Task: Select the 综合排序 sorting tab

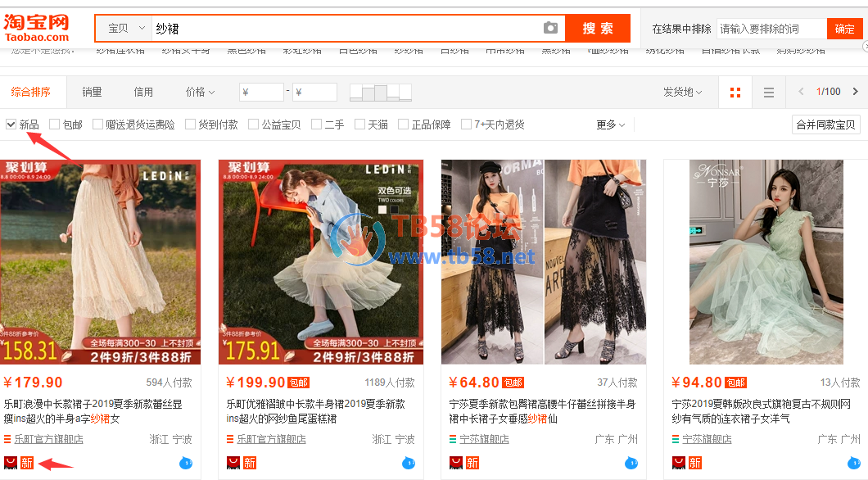Action: pyautogui.click(x=31, y=93)
